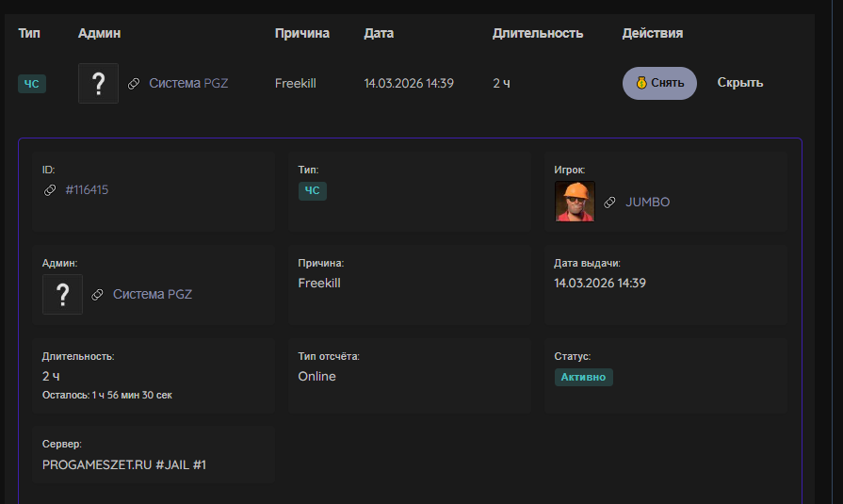Open Система PGZ link in the Админ card
Screen dimensions: 843x504
pyautogui.click(x=153, y=295)
